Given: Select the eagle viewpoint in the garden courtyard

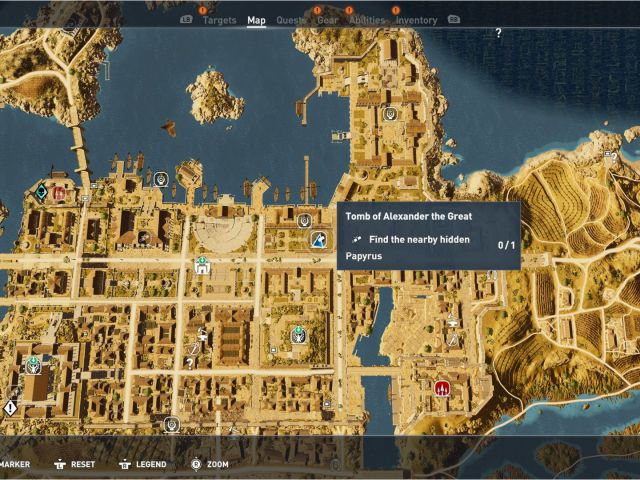Looking at the screenshot, I should point(298,336).
